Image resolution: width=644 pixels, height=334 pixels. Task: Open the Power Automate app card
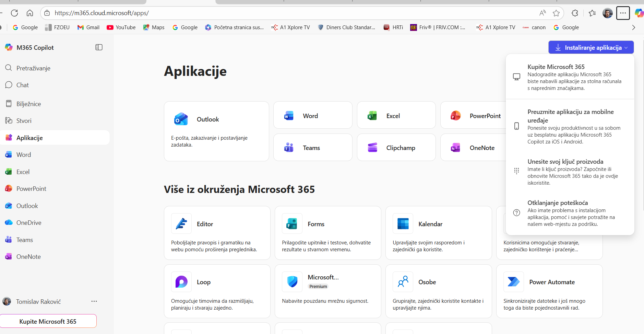549,291
